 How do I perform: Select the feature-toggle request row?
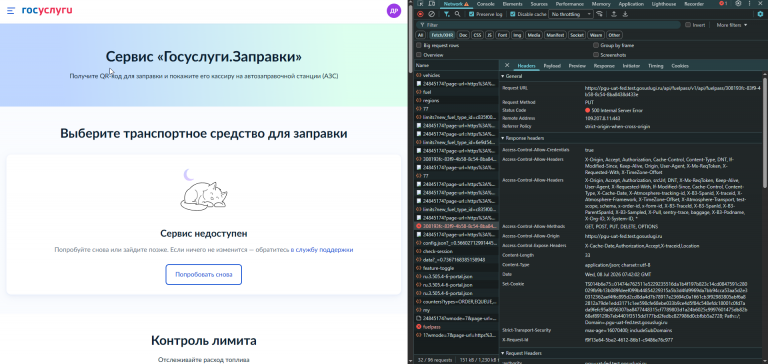[456, 268]
